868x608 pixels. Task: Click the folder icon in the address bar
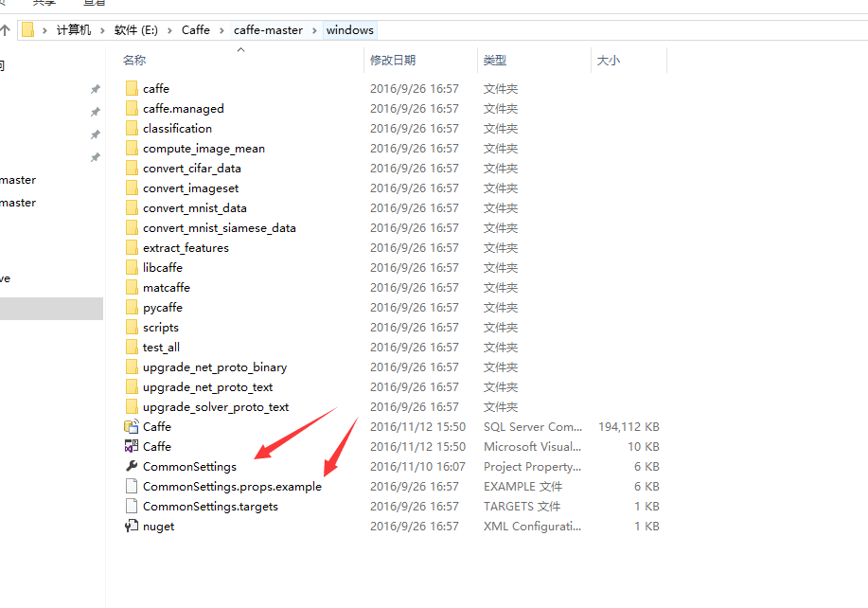[x=28, y=29]
